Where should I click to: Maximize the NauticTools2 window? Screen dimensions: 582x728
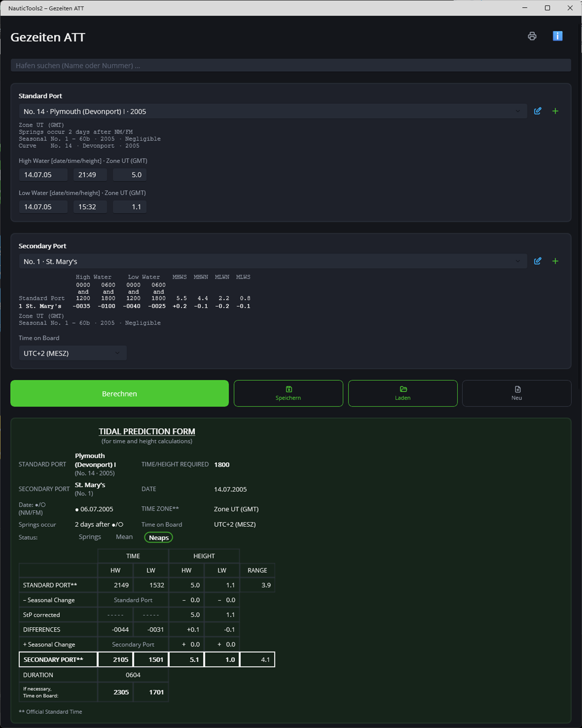[548, 8]
